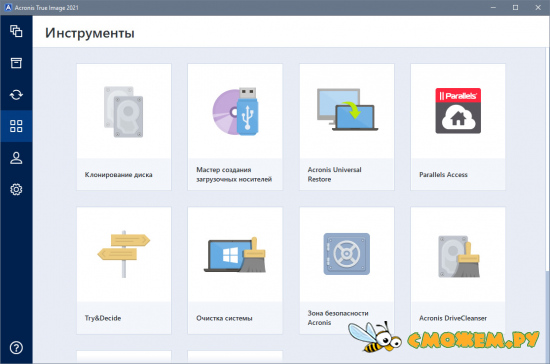Open the Archive section in sidebar
550x364 pixels.
click(16, 63)
